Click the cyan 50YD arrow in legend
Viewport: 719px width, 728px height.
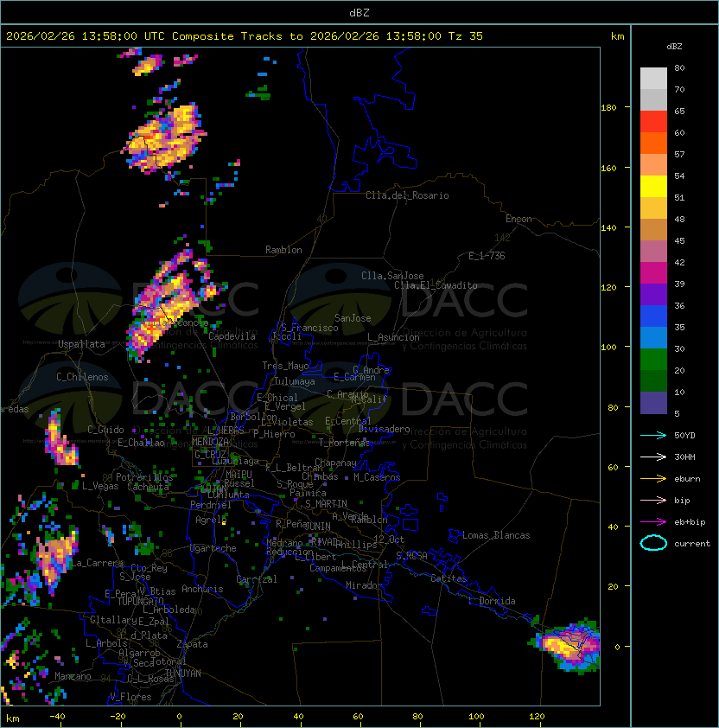pos(653,435)
